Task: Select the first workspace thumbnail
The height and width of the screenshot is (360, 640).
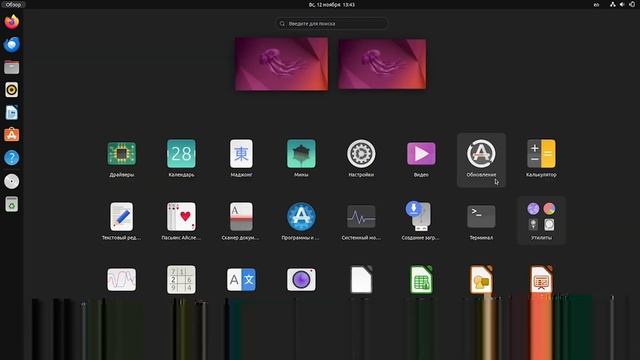Action: 281,64
